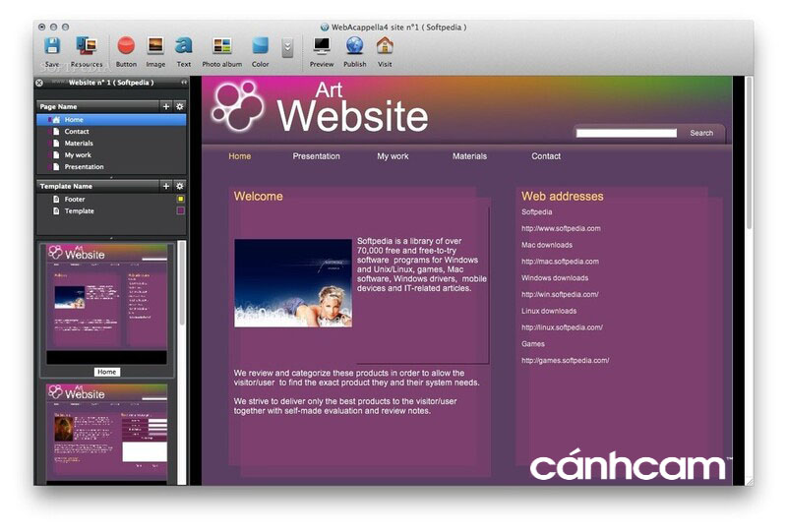
Task: Click the http://games.softpedia.com/ link
Action: click(x=565, y=360)
